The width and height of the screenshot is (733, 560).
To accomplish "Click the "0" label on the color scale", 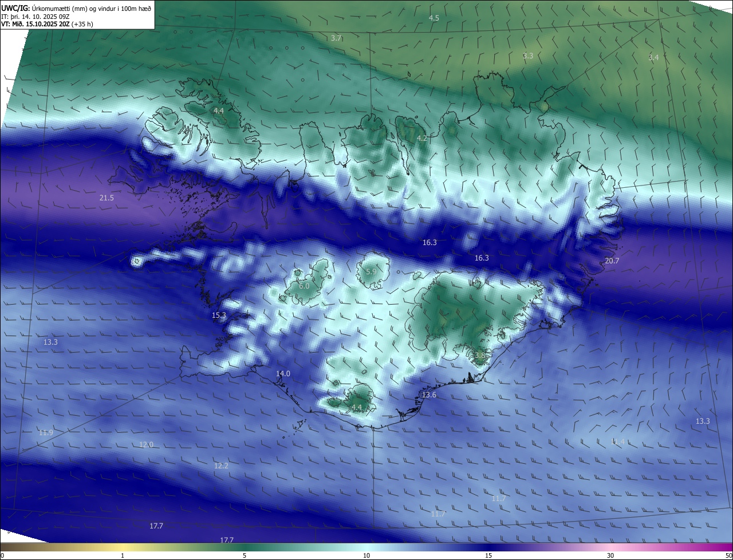I will pyautogui.click(x=2, y=555).
